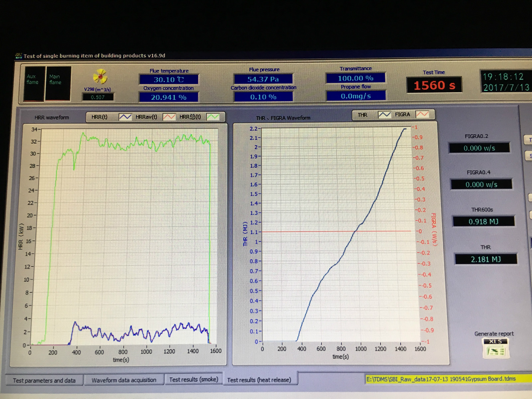Click the Flue temperature value field

click(x=169, y=79)
